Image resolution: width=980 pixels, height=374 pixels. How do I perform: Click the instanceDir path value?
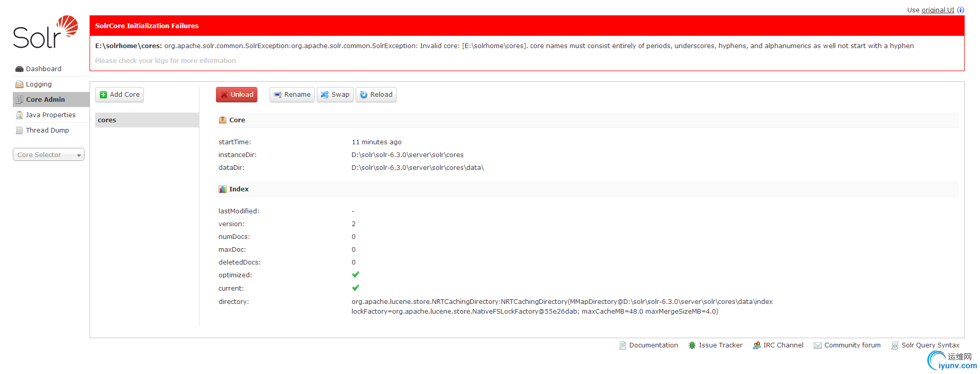tap(407, 155)
